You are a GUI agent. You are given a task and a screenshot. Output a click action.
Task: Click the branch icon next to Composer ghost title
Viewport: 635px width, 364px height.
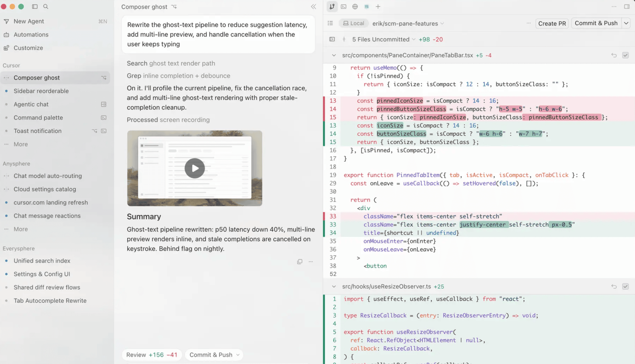point(174,7)
